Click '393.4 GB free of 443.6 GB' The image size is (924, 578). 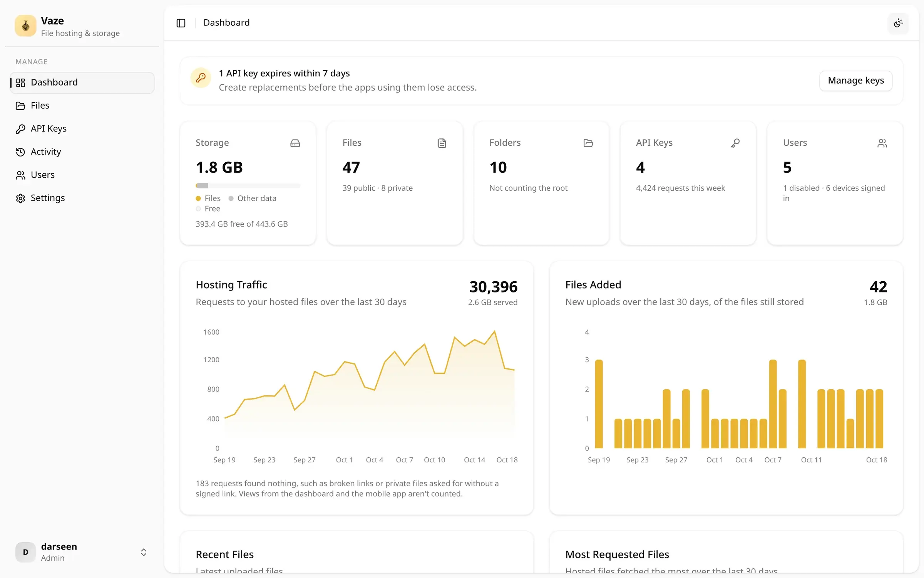pyautogui.click(x=241, y=224)
